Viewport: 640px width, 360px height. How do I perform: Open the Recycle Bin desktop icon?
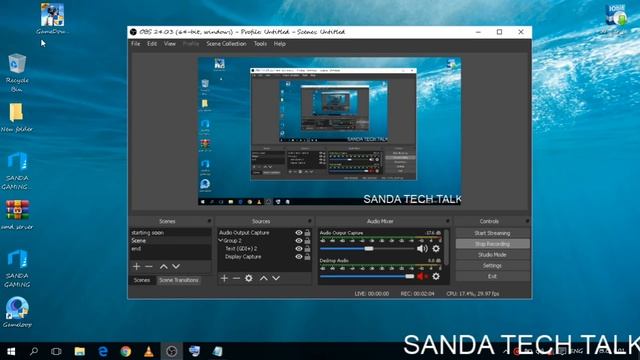pyautogui.click(x=17, y=73)
